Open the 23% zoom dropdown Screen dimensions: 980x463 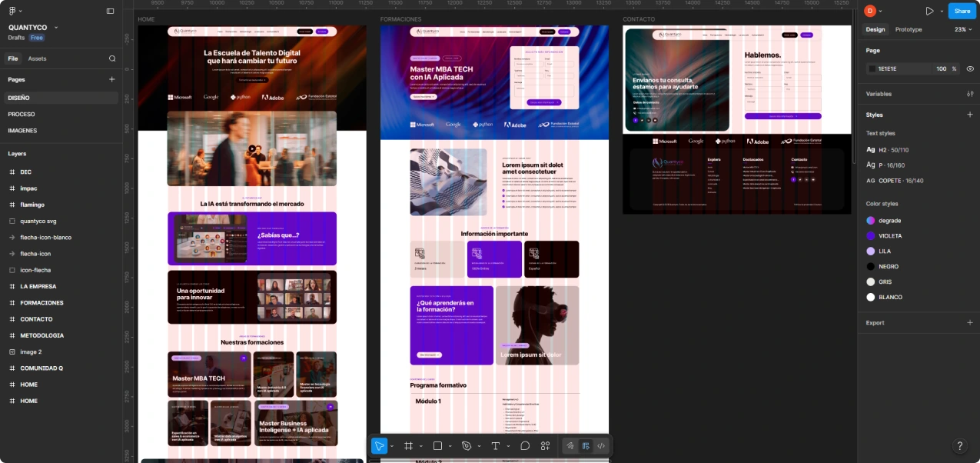[x=964, y=29]
